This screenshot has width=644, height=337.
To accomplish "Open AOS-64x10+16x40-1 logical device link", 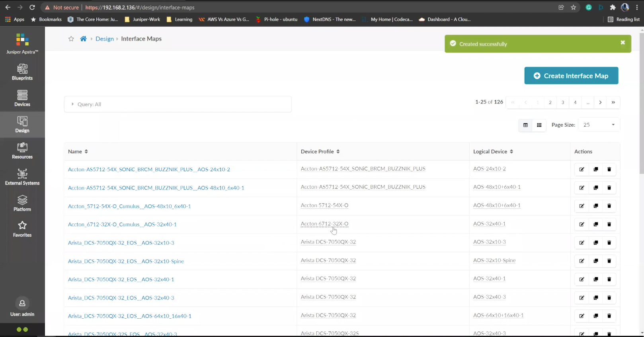I will (498, 315).
